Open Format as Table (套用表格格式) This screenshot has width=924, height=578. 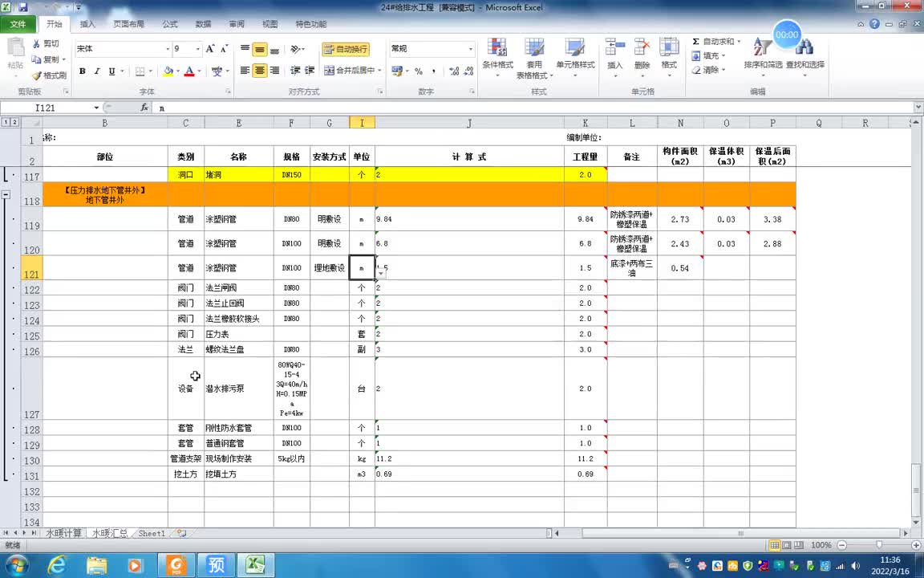(x=533, y=59)
